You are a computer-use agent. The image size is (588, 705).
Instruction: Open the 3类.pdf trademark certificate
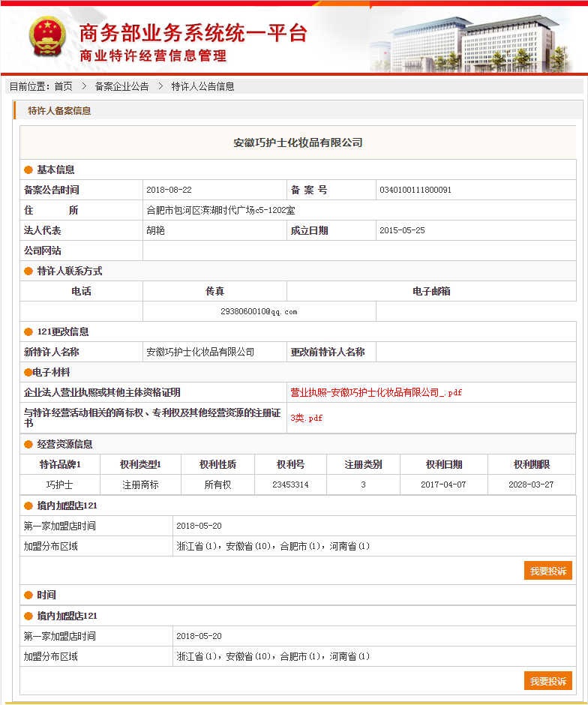pyautogui.click(x=306, y=418)
